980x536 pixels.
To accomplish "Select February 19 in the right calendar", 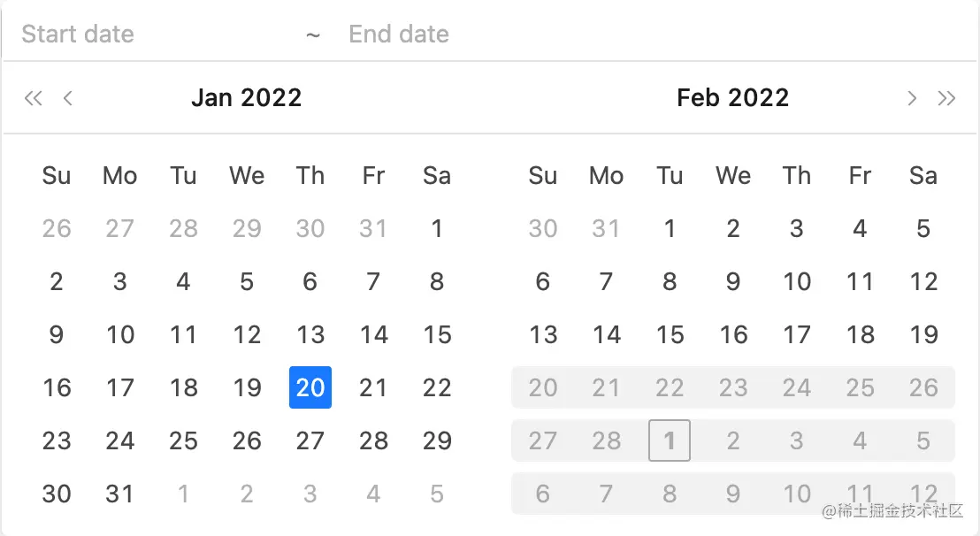I will click(x=923, y=334).
